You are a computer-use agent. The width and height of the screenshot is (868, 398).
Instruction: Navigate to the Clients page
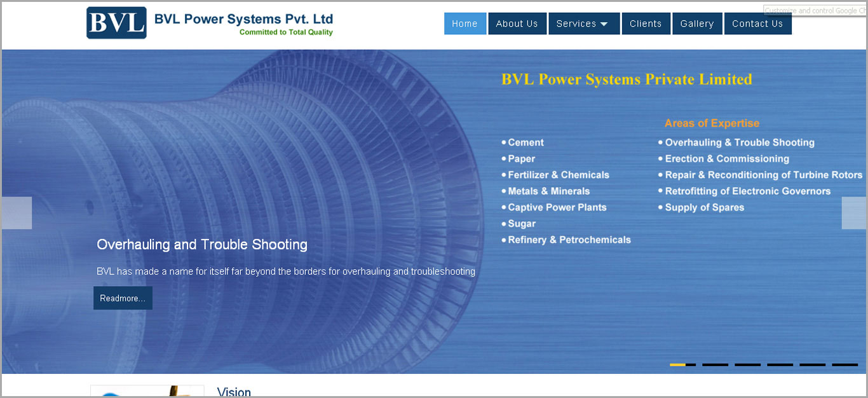coord(646,24)
